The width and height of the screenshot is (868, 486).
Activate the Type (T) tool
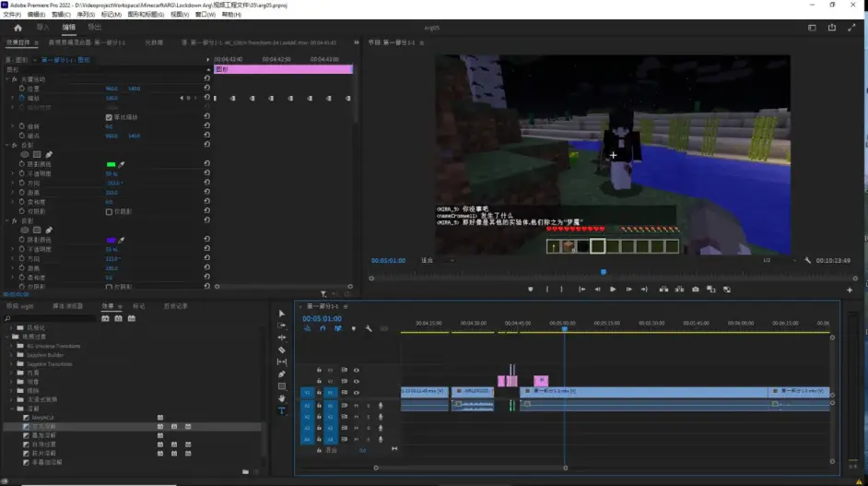tap(282, 410)
